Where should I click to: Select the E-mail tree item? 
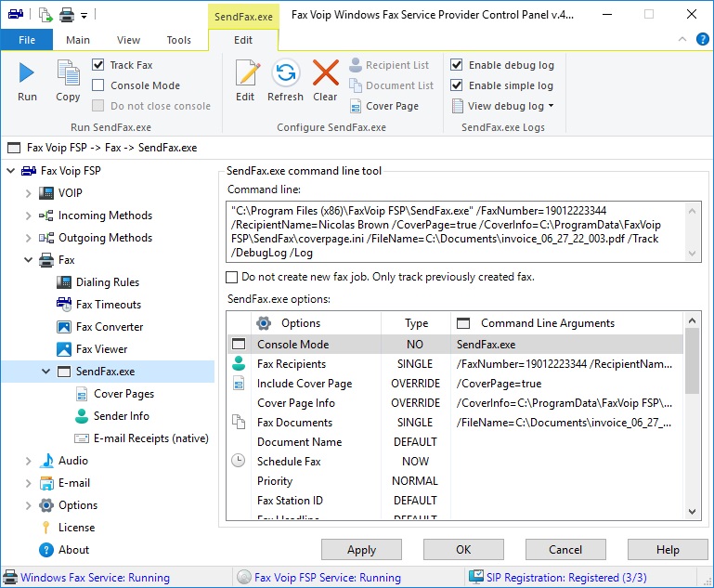[x=73, y=483]
